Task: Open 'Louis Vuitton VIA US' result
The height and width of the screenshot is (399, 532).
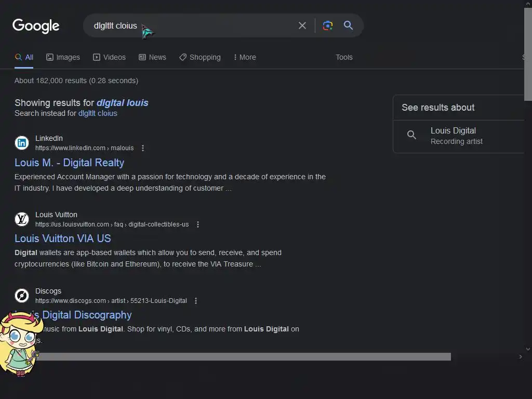Action: tap(63, 238)
